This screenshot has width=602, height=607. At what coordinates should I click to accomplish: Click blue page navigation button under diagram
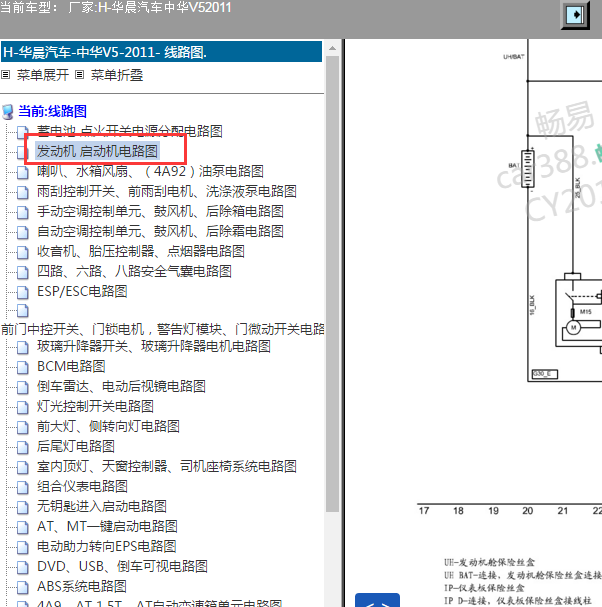pos(377,600)
